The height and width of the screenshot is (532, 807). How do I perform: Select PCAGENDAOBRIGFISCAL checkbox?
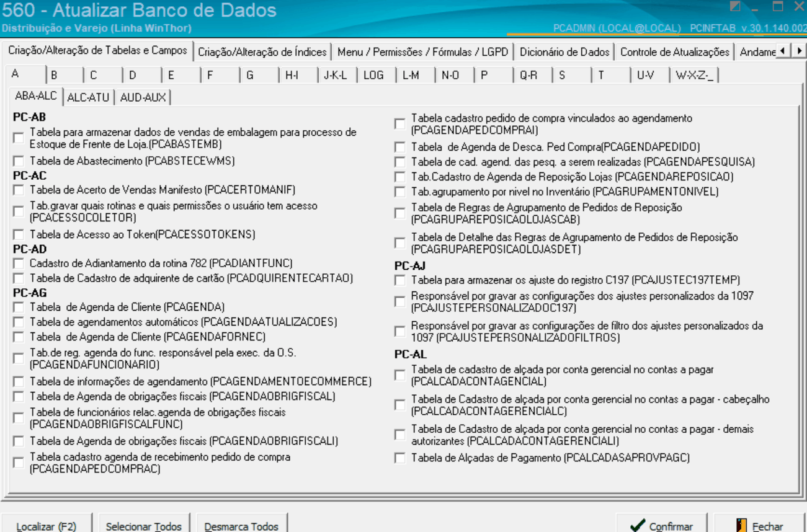pyautogui.click(x=19, y=396)
